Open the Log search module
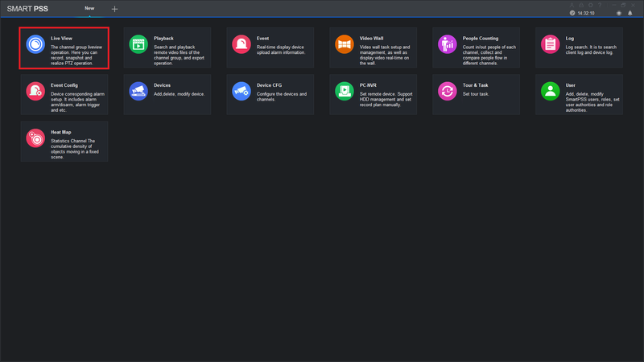This screenshot has height=362, width=644. point(579,47)
